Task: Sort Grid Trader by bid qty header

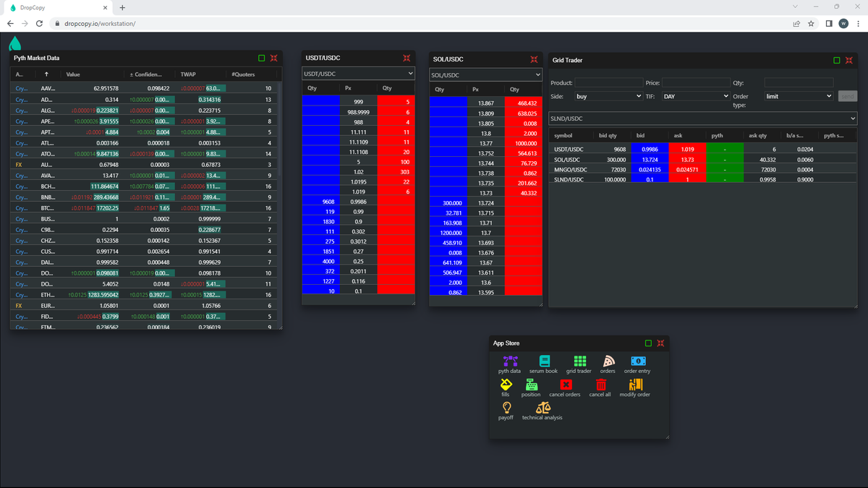Action: [608, 136]
